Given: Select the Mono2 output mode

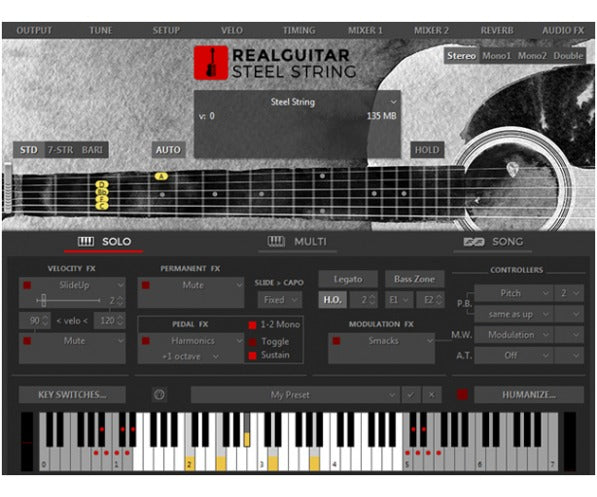Looking at the screenshot, I should point(532,56).
